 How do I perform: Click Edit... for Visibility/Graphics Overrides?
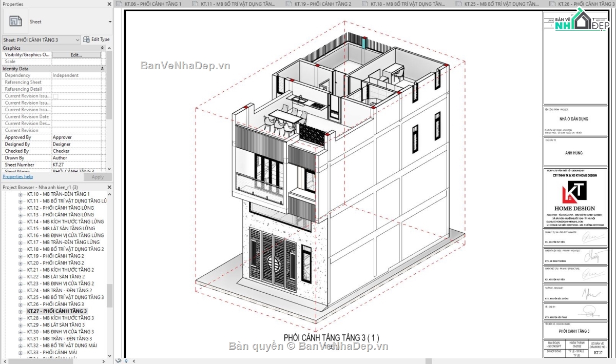(x=76, y=55)
